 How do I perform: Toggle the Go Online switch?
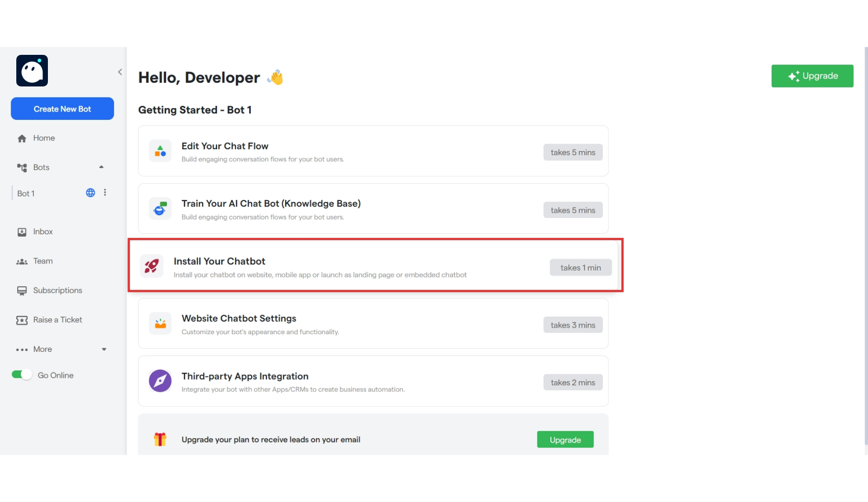[x=21, y=375]
